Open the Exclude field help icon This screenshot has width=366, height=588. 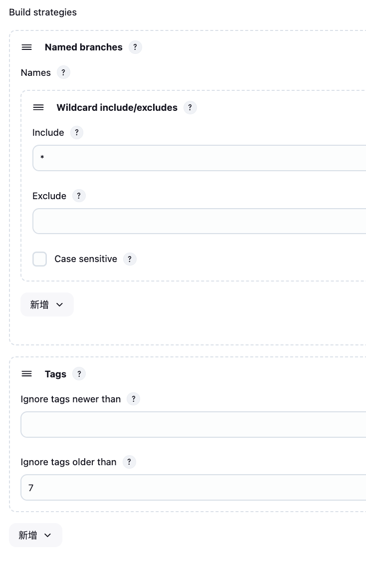click(79, 196)
